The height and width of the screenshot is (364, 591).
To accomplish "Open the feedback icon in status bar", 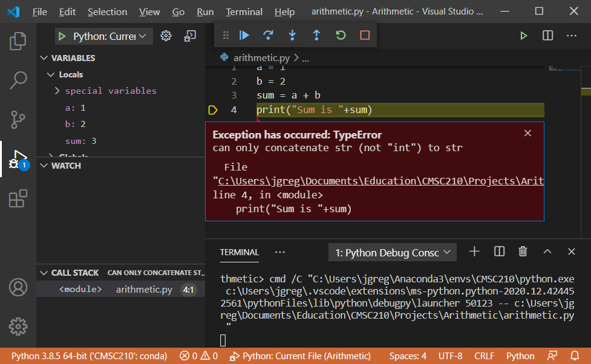I will (552, 356).
